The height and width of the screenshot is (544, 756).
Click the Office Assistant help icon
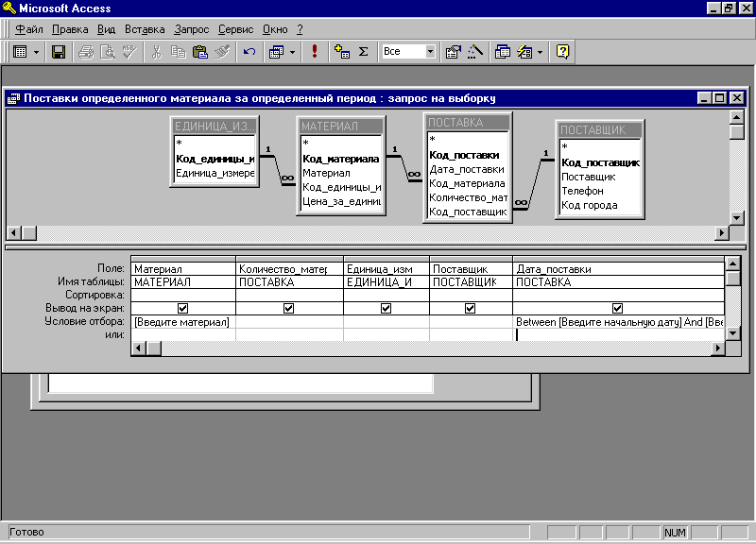point(562,52)
